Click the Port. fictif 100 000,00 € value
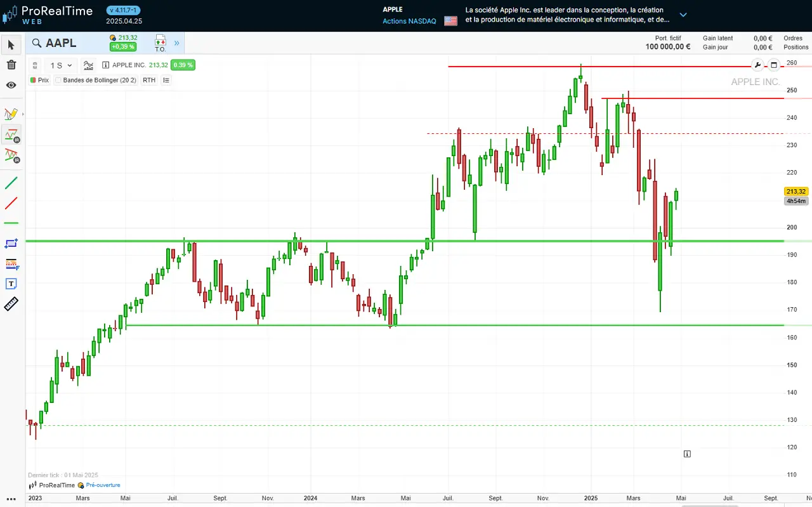Image resolution: width=812 pixels, height=507 pixels. tap(668, 46)
